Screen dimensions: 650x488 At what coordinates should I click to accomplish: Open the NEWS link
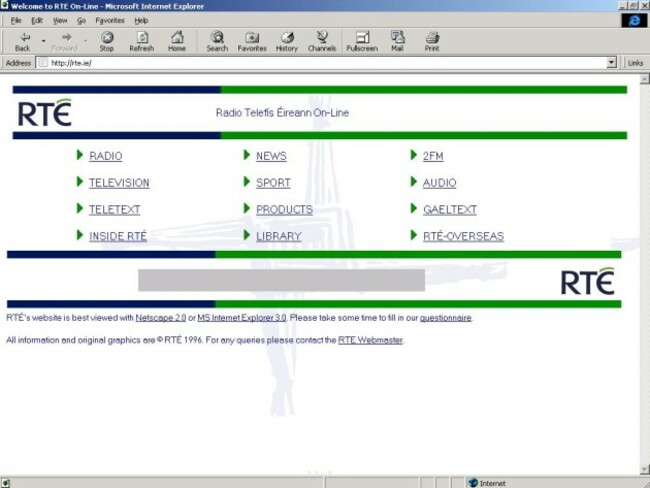pos(272,156)
